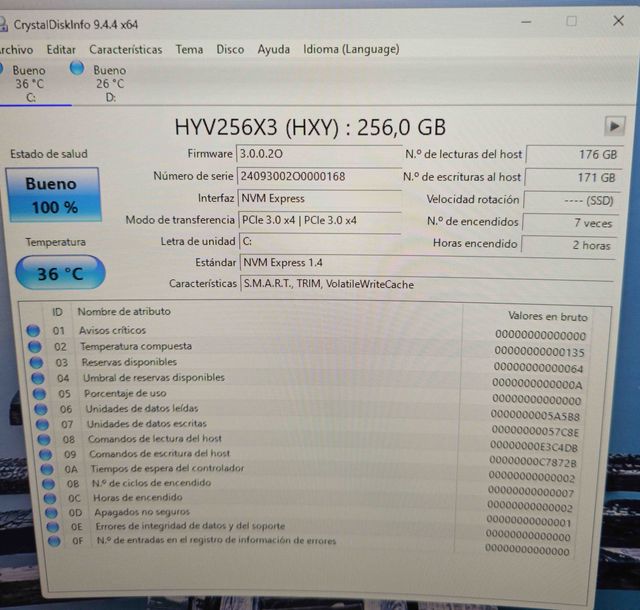Click the status orb for Comandos de lectura del host
Screen dimensions: 640x610
[44, 440]
